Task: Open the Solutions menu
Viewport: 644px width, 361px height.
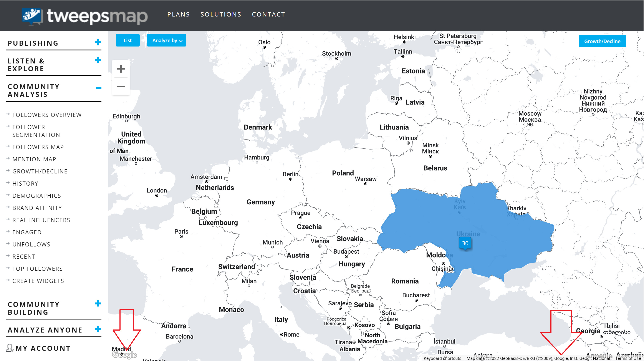Action: coord(221,14)
